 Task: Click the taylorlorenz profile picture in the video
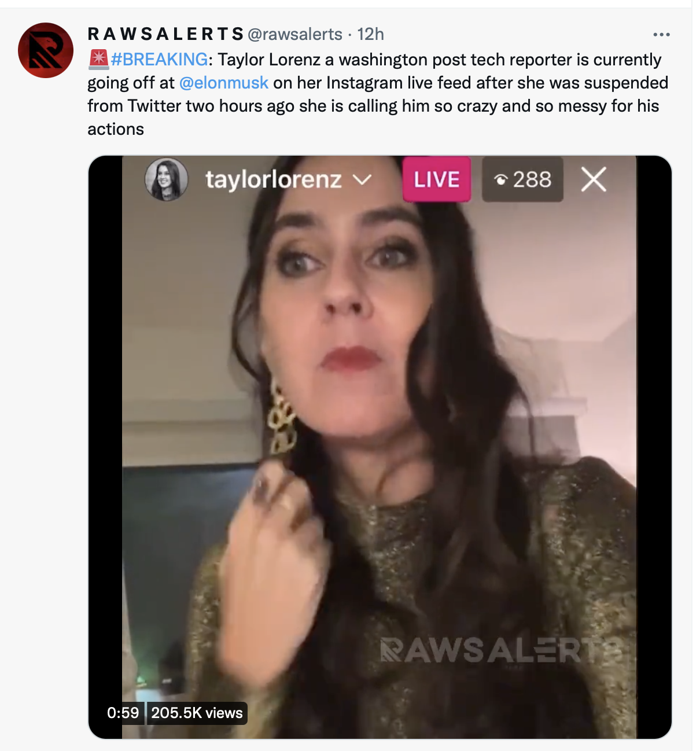click(x=167, y=179)
